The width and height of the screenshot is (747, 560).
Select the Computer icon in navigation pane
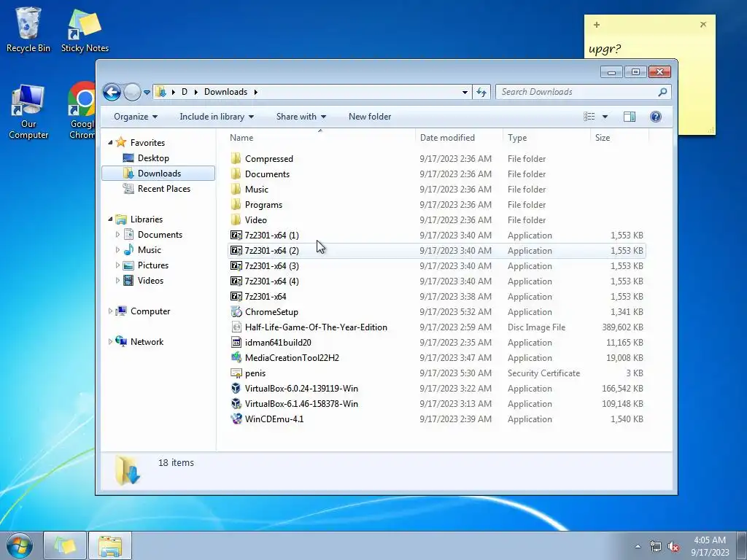[122, 311]
